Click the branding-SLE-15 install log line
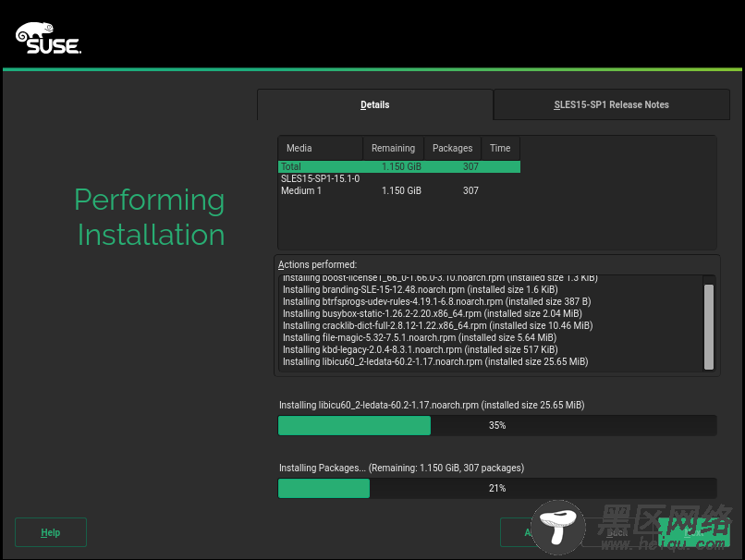The height and width of the screenshot is (560, 745). point(420,290)
